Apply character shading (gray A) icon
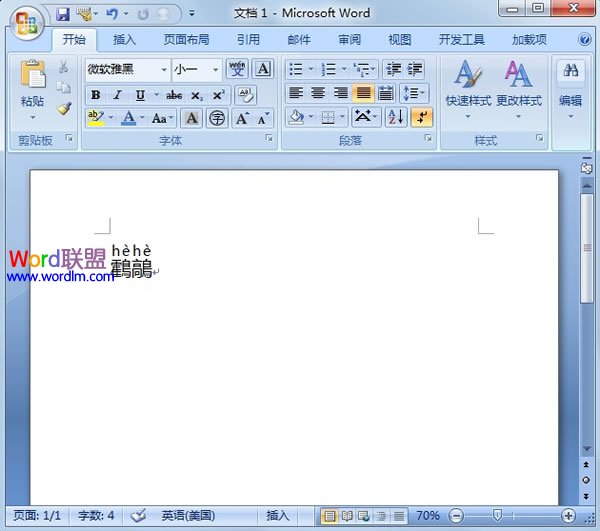This screenshot has width=600, height=531. click(192, 118)
